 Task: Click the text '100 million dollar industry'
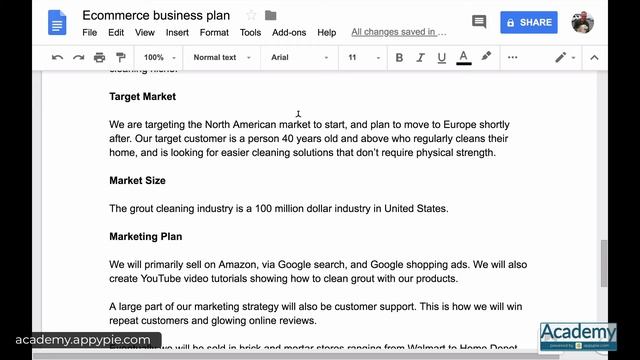pos(313,209)
